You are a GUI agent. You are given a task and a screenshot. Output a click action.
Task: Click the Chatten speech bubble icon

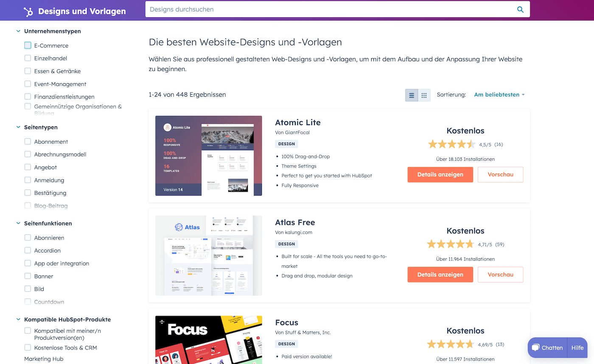535,347
